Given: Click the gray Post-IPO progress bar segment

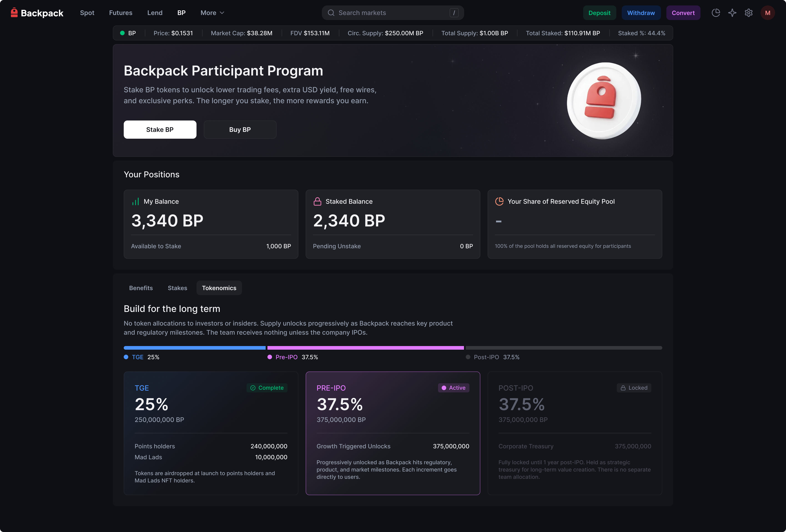Looking at the screenshot, I should (564, 348).
